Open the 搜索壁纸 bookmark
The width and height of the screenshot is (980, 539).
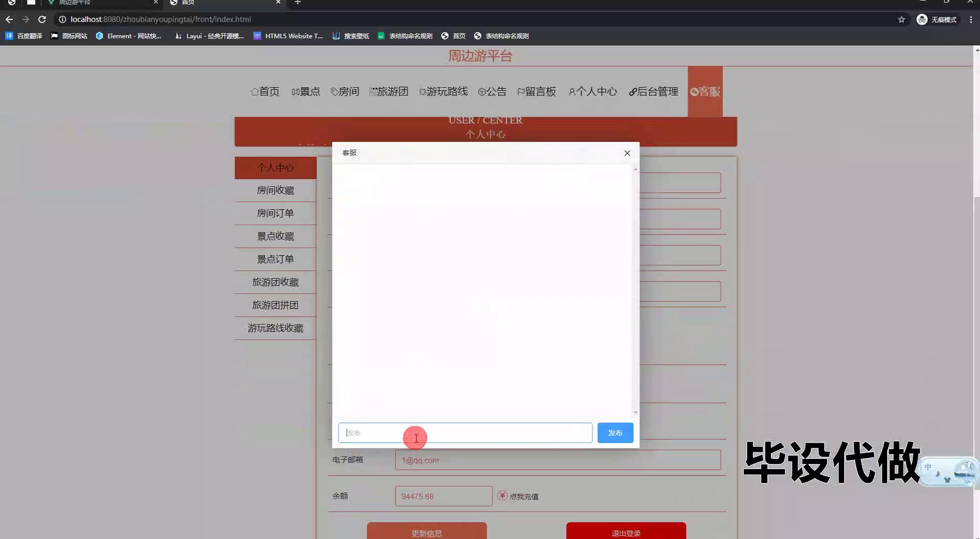coord(351,36)
